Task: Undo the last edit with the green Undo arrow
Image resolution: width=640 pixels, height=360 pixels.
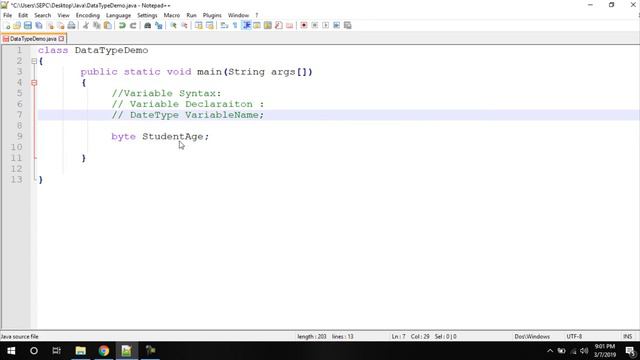Action: [122, 25]
